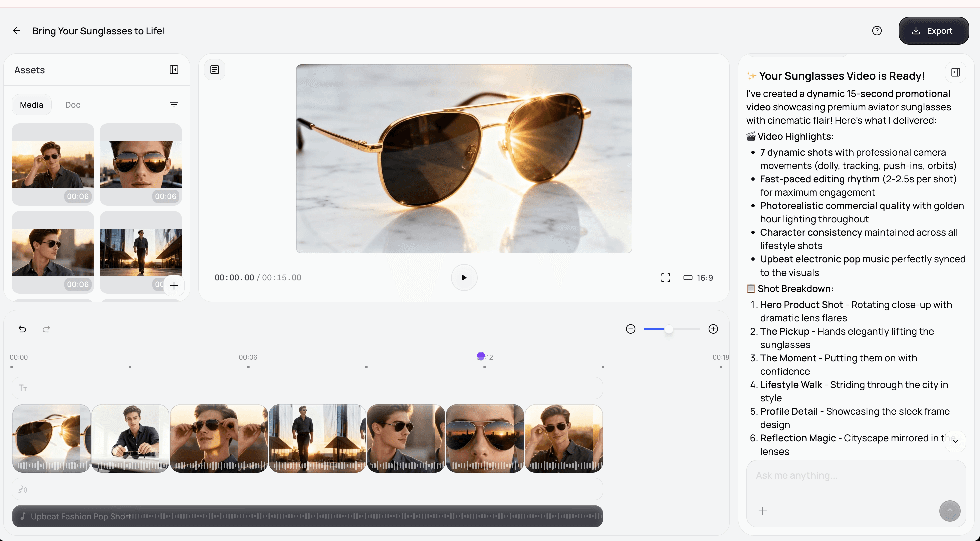Click the back arrow next to project title

(16, 31)
